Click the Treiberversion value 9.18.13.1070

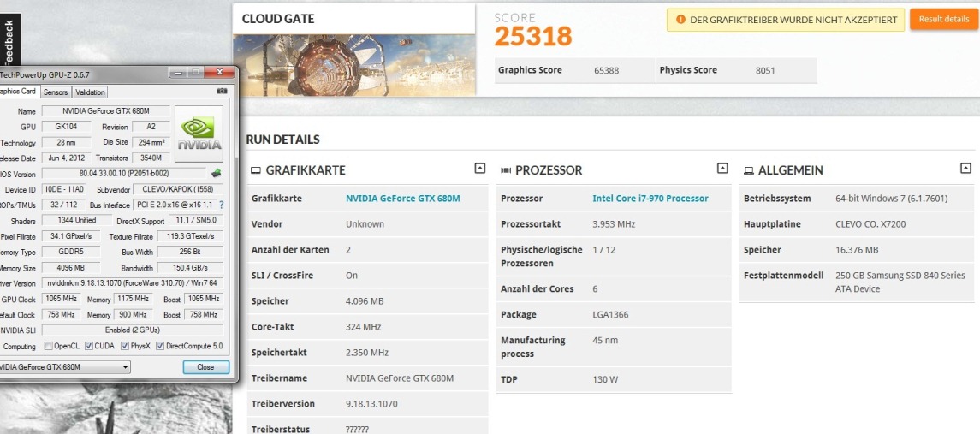click(x=371, y=404)
